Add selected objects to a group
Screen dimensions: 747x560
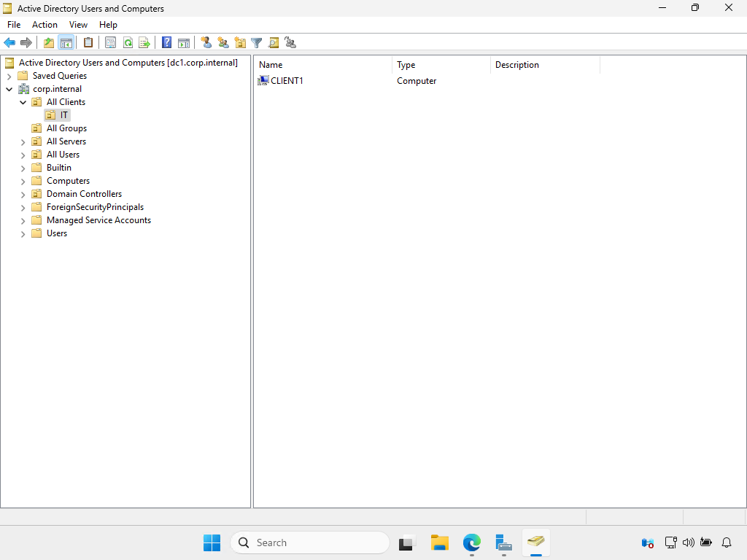(290, 43)
